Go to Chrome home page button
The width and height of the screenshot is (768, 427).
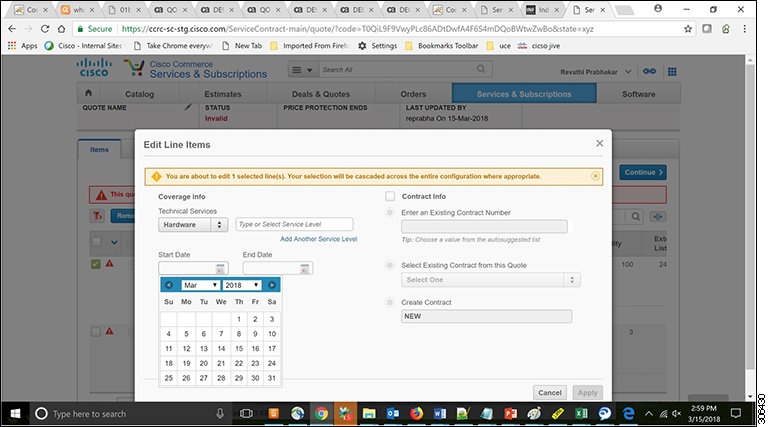coord(61,29)
